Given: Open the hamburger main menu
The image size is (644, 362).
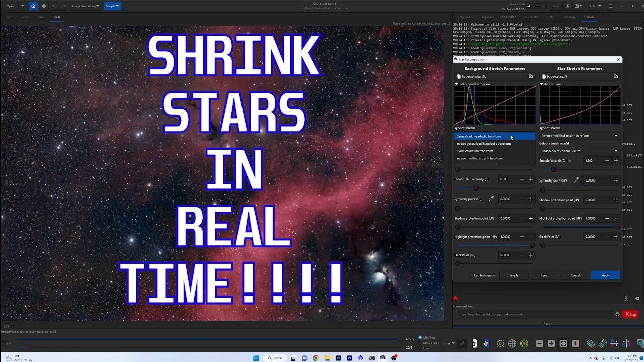Looking at the screenshot, I should click(610, 6).
